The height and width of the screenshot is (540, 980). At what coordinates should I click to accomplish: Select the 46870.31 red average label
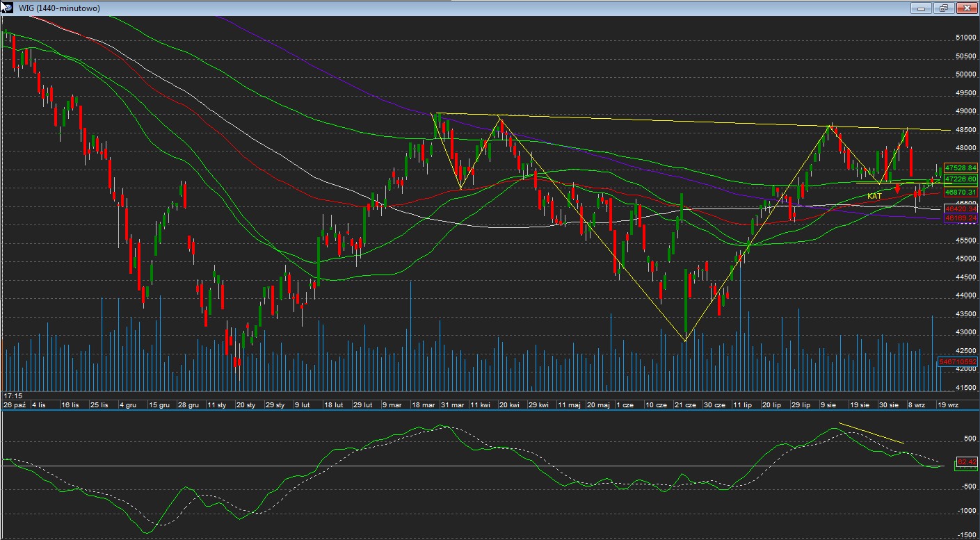pos(961,191)
